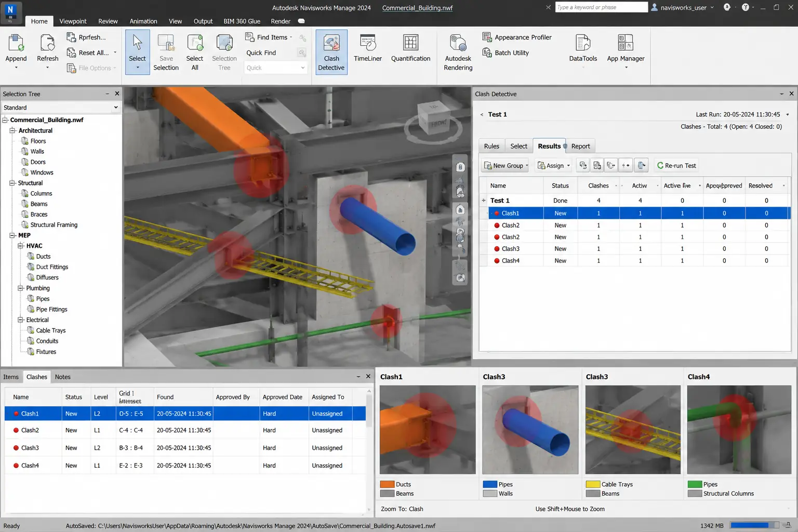
Task: Click Reset All icon in ribbon
Action: (72, 52)
